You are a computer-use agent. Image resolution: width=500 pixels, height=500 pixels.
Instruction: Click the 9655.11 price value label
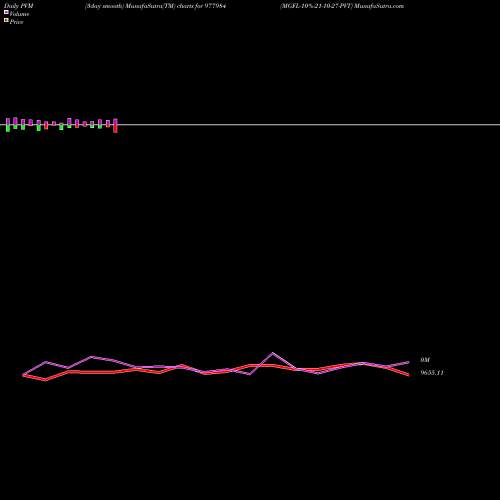432,373
